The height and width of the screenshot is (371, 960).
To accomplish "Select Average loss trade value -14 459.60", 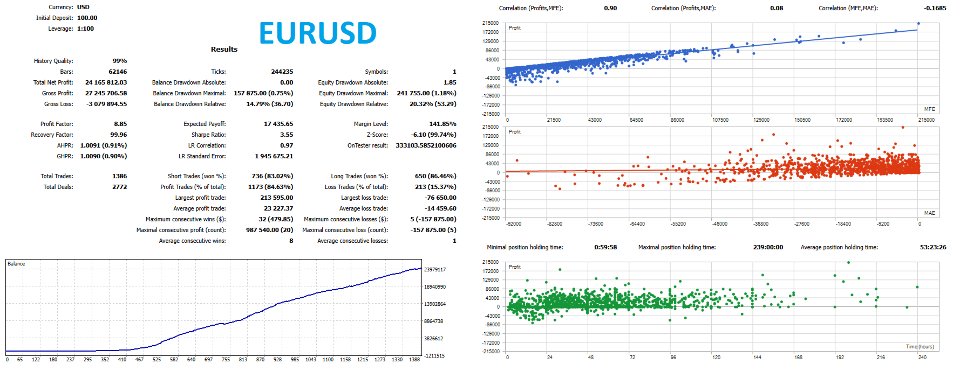I will (x=440, y=208).
